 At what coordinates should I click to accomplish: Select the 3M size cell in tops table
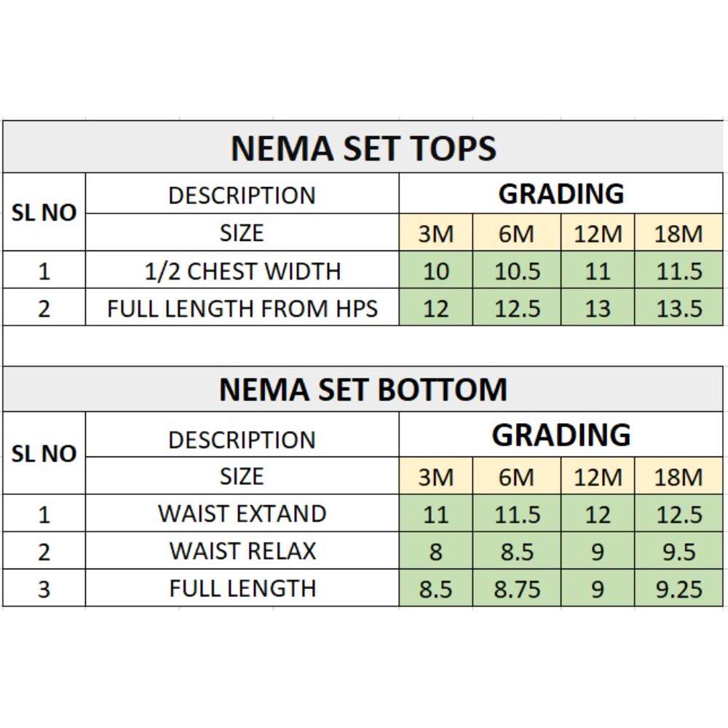(435, 233)
